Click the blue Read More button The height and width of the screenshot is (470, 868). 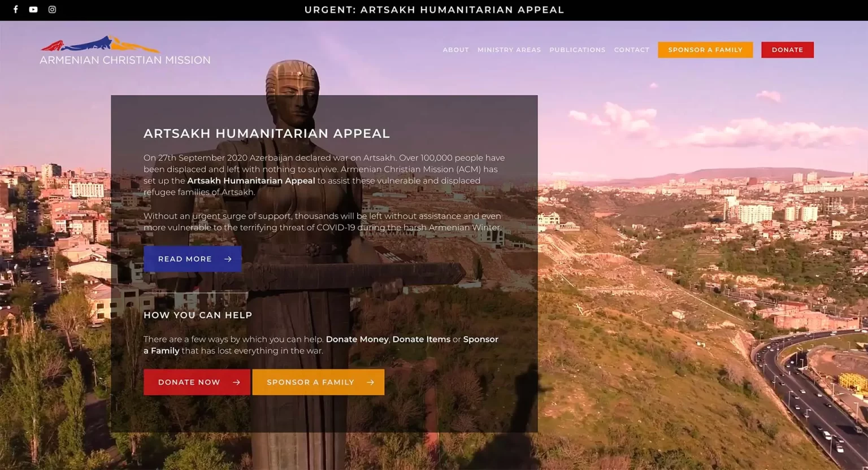(x=193, y=259)
